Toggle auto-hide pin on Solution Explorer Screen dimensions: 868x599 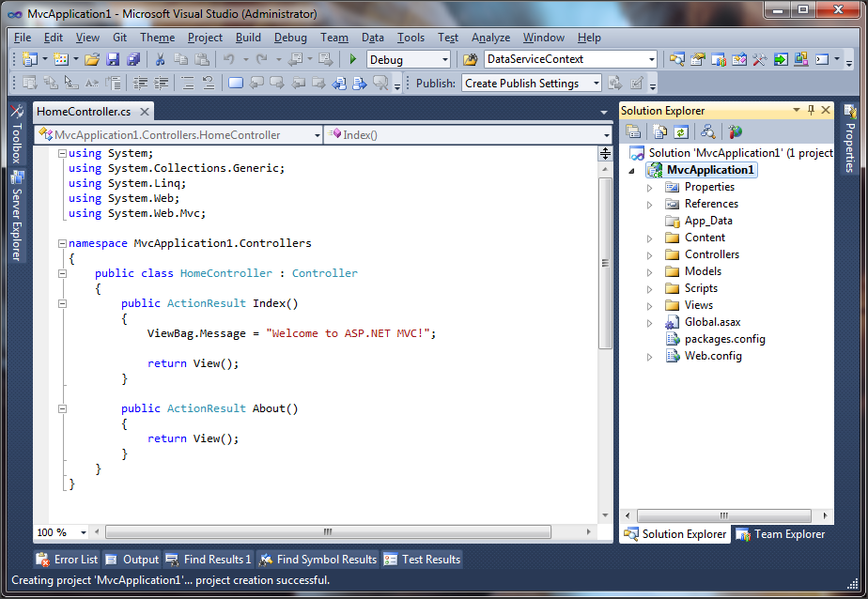[811, 110]
